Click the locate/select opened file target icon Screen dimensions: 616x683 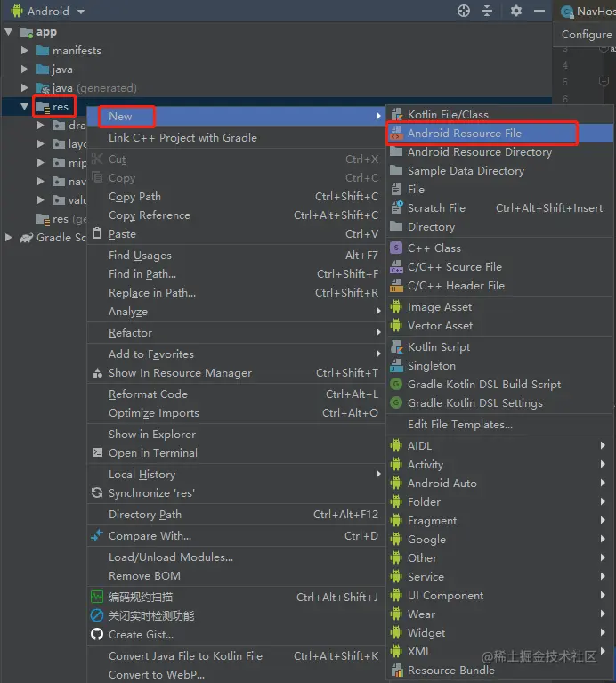tap(464, 11)
